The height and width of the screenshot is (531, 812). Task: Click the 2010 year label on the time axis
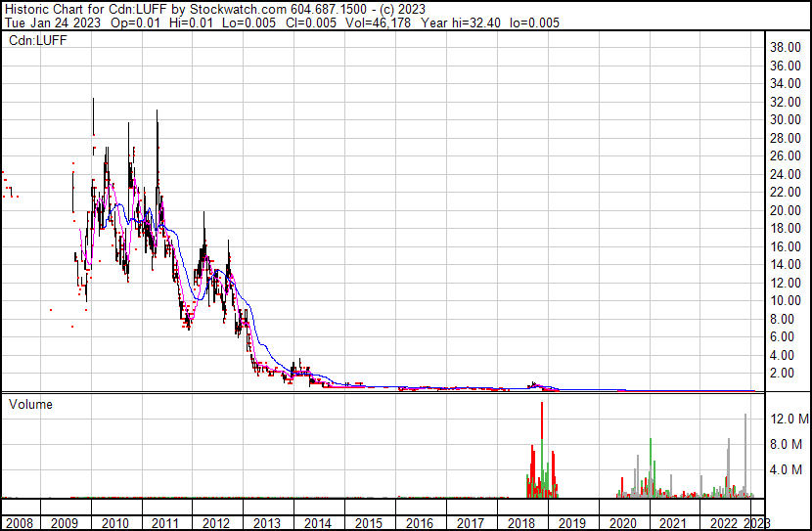(x=114, y=523)
